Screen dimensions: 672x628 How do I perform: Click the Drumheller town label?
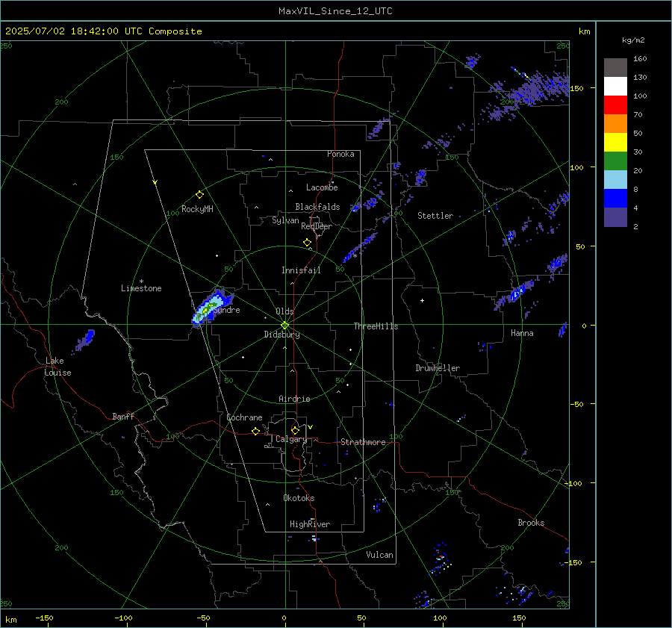point(438,368)
